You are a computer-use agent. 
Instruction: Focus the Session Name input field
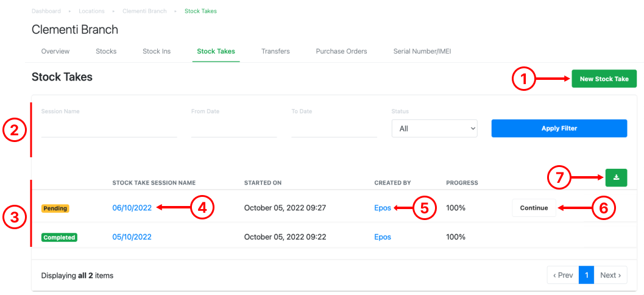(x=109, y=129)
